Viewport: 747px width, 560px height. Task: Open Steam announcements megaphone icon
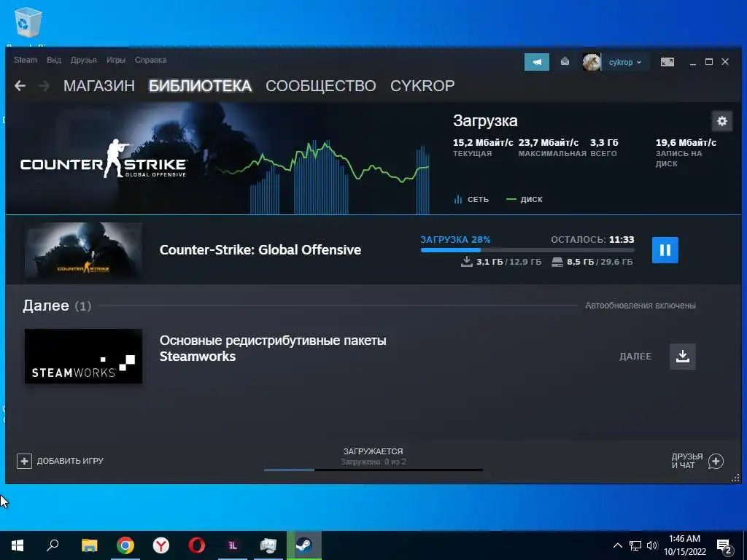(537, 62)
